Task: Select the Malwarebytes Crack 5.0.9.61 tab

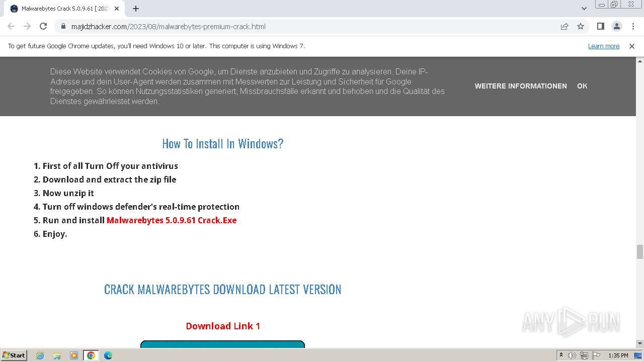Action: [64, 9]
